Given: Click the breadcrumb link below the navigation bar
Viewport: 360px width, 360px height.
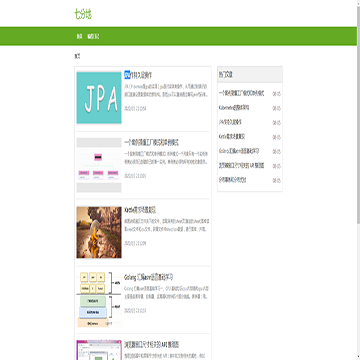Looking at the screenshot, I should click(77, 56).
